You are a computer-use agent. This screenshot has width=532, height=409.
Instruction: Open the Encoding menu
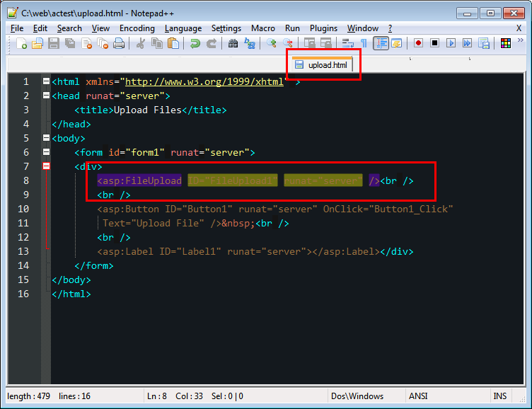coord(137,28)
